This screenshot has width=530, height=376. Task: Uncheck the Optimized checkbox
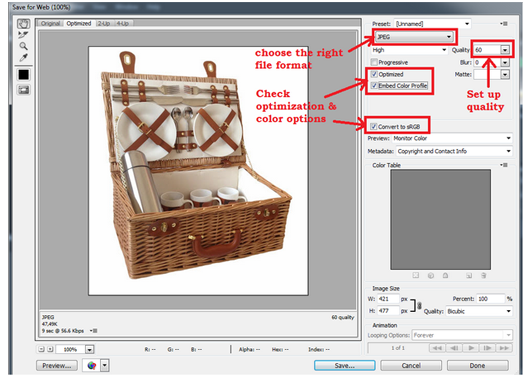pos(374,74)
